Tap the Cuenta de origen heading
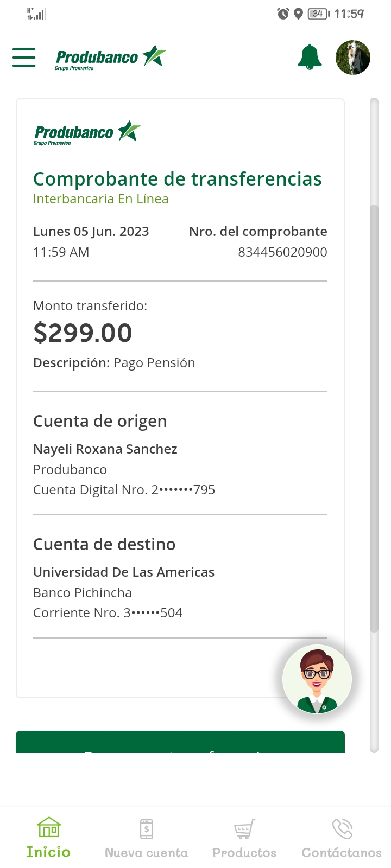 100,422
